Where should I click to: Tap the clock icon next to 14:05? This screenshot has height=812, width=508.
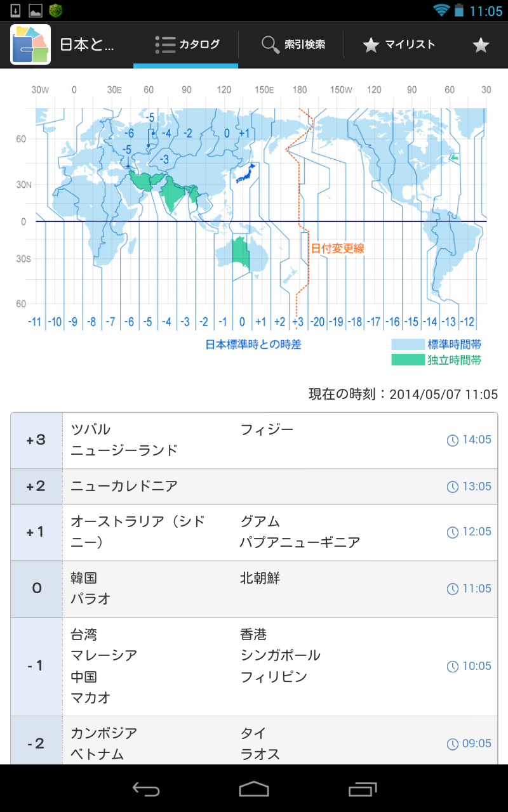coord(453,440)
